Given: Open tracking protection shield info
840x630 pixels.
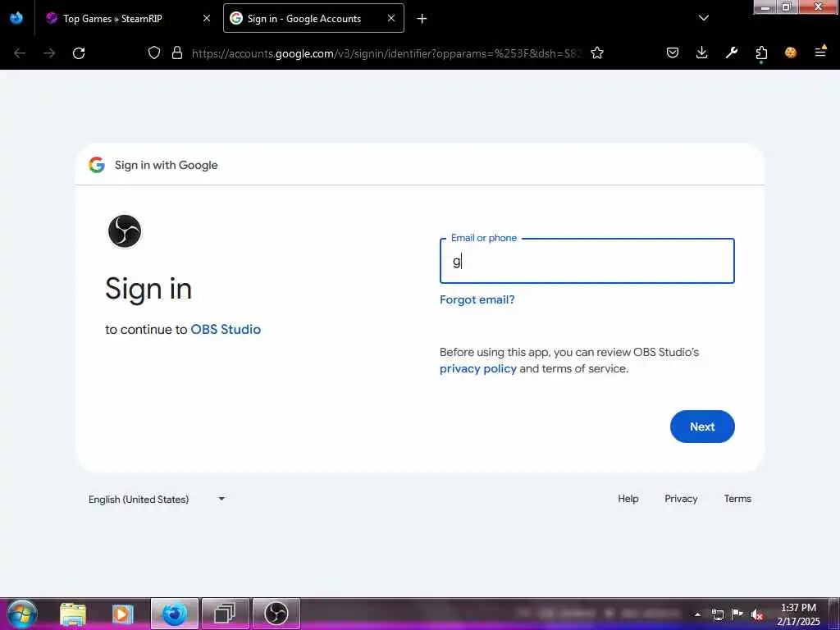Looking at the screenshot, I should pos(154,53).
